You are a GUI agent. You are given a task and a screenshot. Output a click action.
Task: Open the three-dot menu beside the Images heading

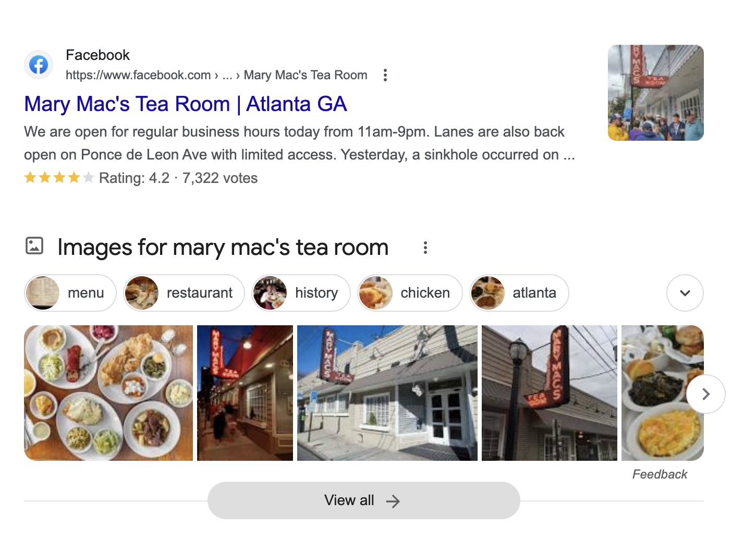[x=425, y=248]
